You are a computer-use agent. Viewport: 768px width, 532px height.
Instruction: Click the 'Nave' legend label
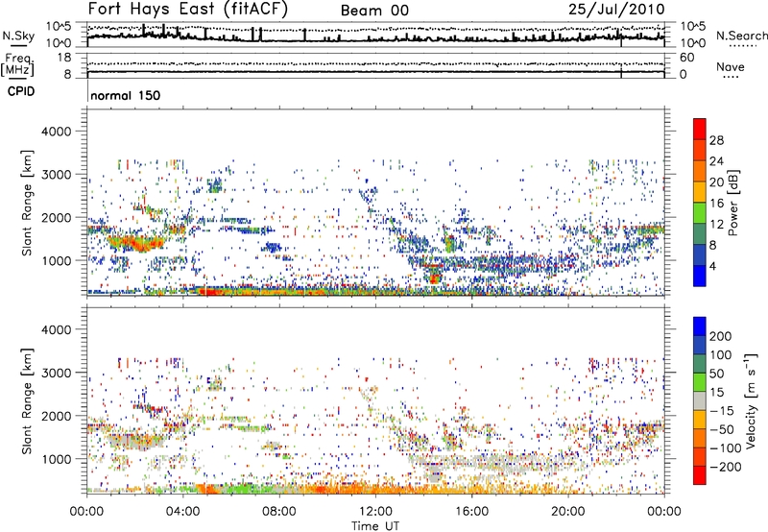point(730,67)
